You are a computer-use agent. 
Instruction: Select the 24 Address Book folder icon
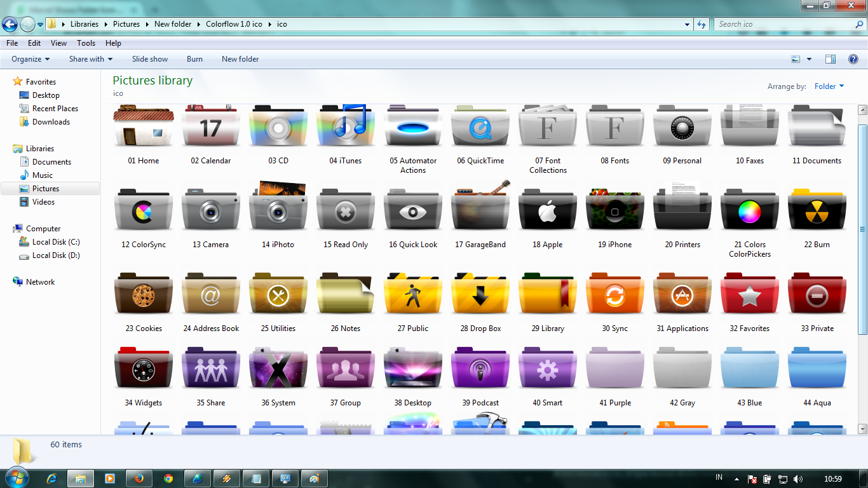point(211,294)
